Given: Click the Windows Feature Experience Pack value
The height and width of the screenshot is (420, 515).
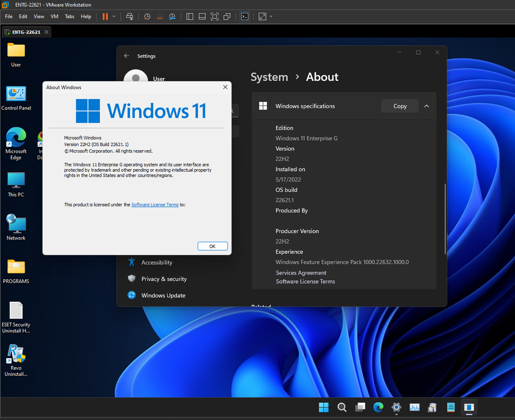Looking at the screenshot, I should click(342, 262).
